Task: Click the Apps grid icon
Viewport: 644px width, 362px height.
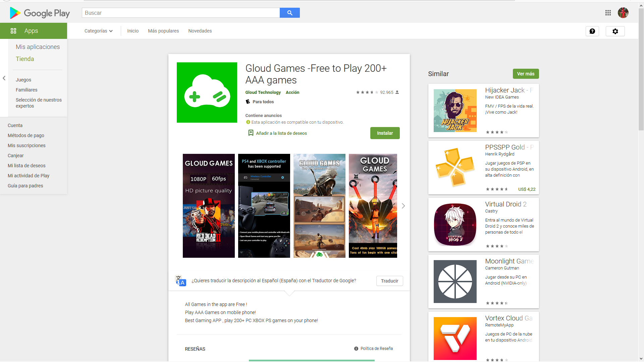Action: [13, 31]
